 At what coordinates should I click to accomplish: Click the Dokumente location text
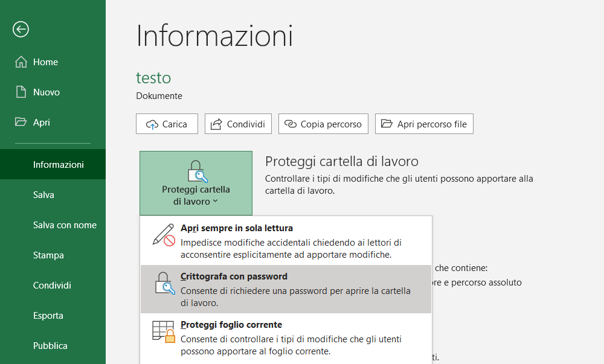(159, 96)
